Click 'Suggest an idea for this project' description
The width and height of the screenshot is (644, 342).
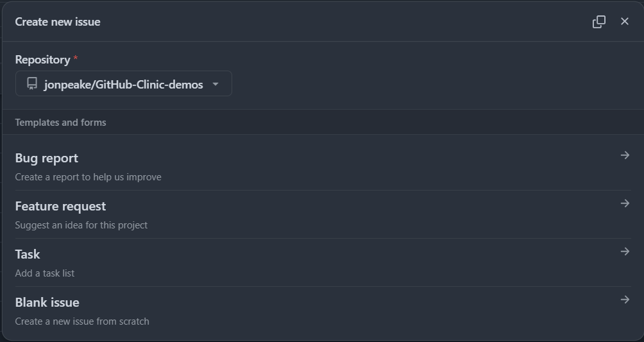click(81, 225)
